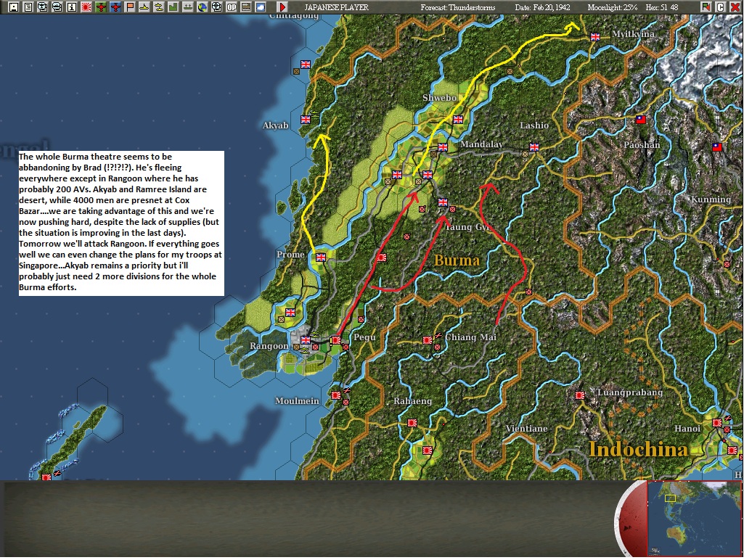
Task: Select the Japanese unit flag at Chiang Mai
Action: pos(427,340)
